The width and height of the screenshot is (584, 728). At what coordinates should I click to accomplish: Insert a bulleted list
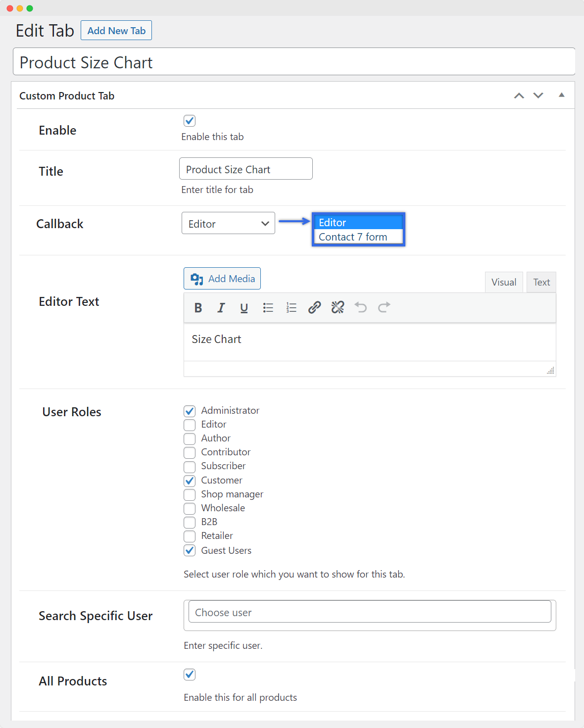[x=268, y=308]
